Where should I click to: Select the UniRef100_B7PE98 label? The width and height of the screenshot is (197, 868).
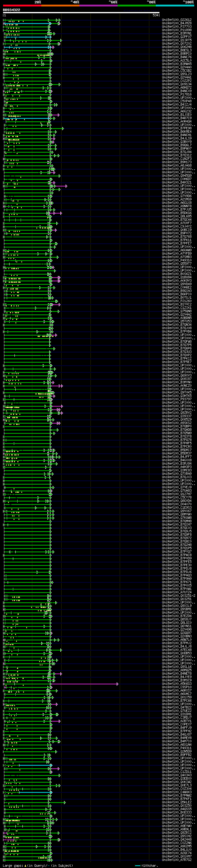point(177,128)
